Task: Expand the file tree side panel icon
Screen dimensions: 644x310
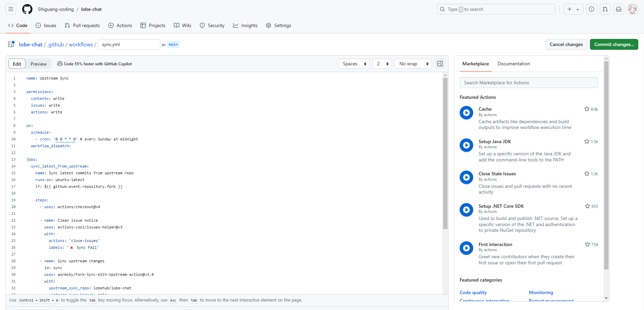Action: pos(11,44)
